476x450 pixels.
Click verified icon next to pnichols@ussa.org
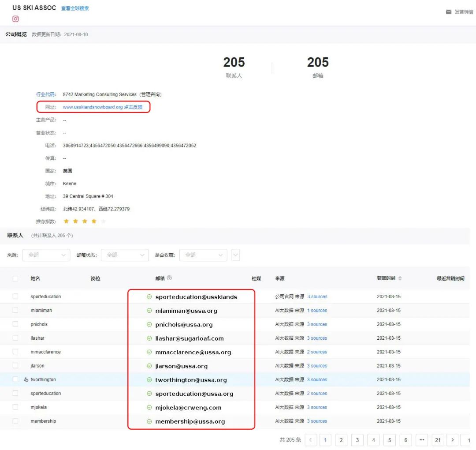(149, 325)
